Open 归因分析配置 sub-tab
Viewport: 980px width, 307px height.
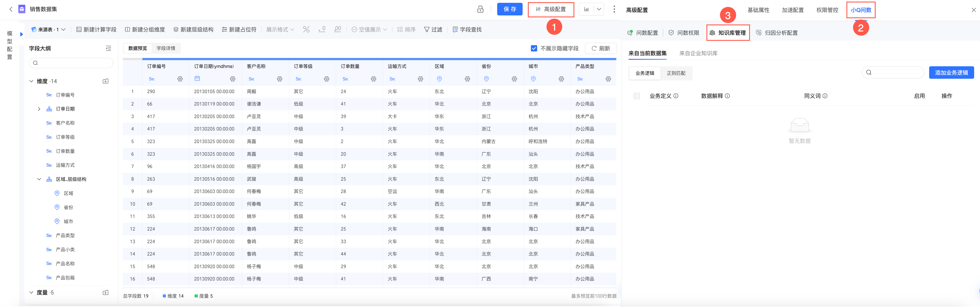point(777,33)
